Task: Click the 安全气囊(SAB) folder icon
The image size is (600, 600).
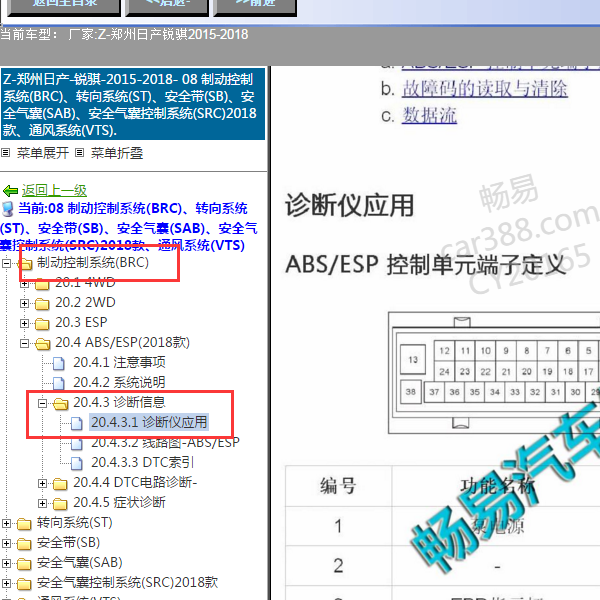Action: pyautogui.click(x=24, y=564)
